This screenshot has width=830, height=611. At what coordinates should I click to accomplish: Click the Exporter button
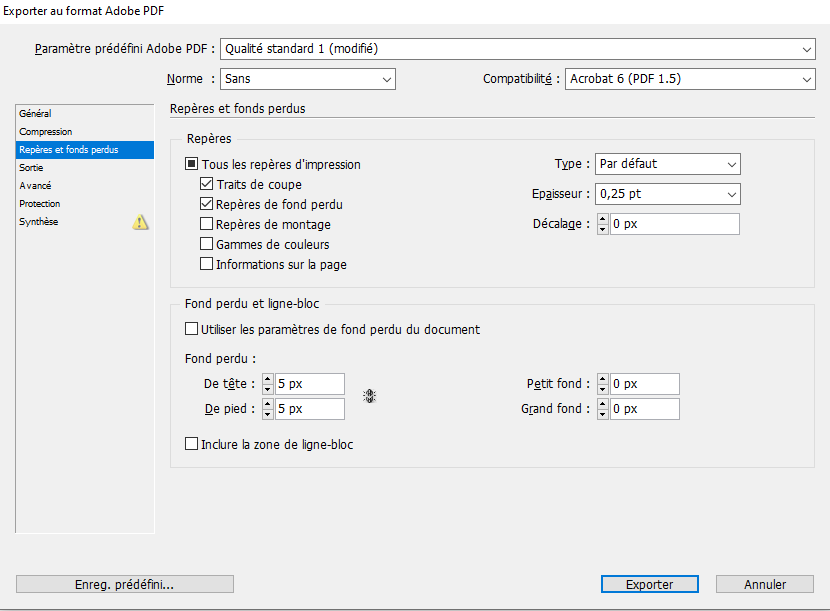click(649, 584)
